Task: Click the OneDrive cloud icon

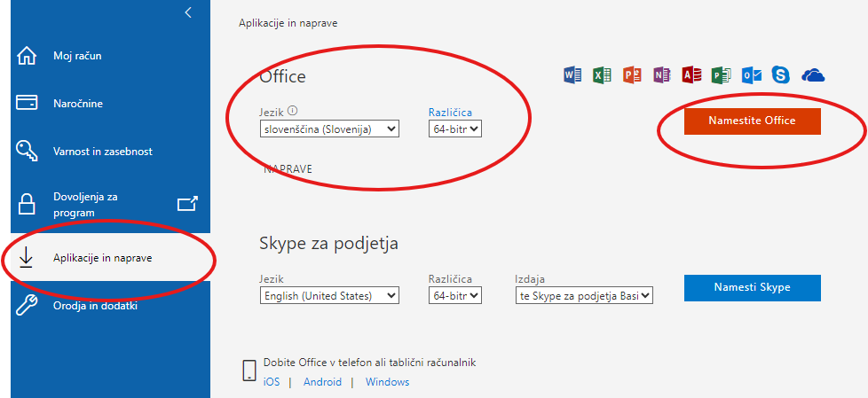Action: point(813,75)
